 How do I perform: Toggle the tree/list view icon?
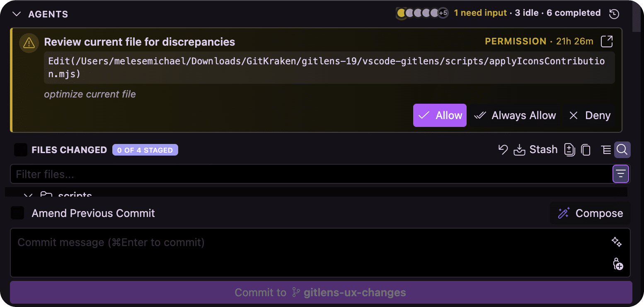(x=606, y=150)
